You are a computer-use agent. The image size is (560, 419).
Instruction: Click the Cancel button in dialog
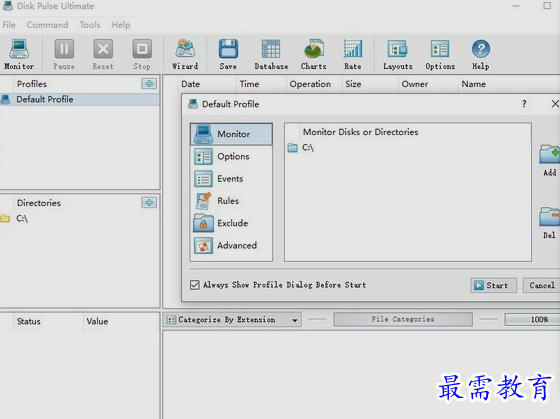(x=542, y=285)
